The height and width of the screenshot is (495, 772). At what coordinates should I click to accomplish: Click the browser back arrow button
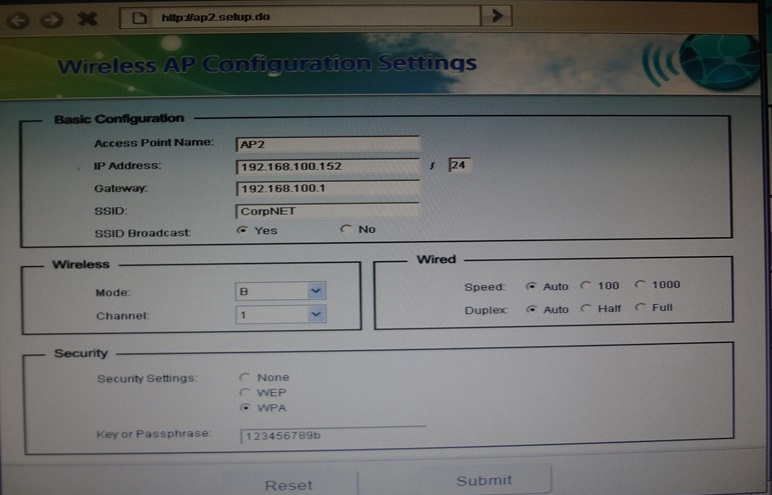pos(17,19)
